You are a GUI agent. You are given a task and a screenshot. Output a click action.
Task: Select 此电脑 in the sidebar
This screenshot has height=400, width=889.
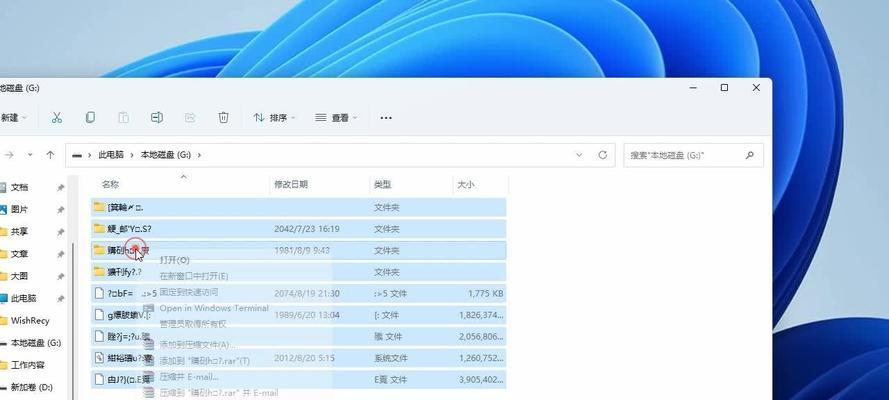click(24, 298)
